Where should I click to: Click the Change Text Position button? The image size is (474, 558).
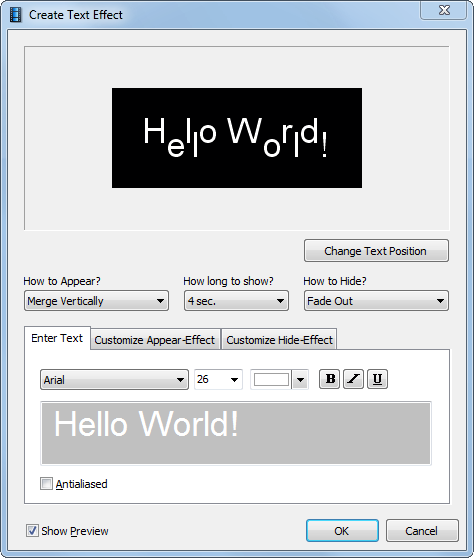tap(376, 251)
